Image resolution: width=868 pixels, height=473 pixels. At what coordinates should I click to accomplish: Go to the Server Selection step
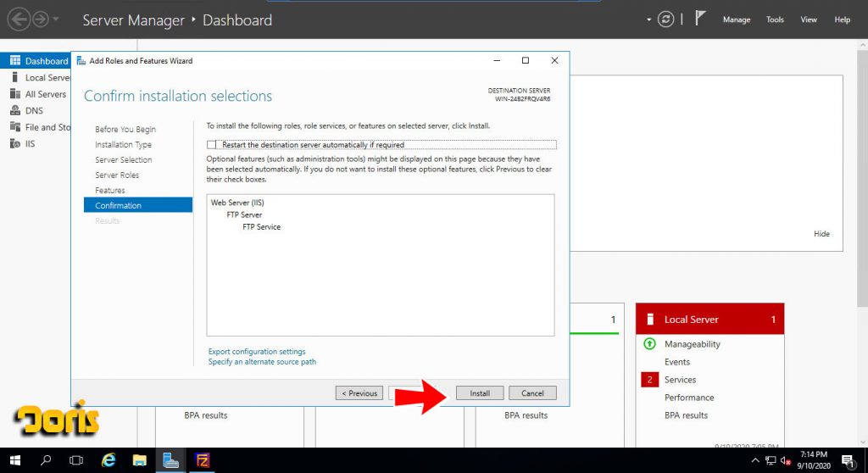(x=123, y=159)
